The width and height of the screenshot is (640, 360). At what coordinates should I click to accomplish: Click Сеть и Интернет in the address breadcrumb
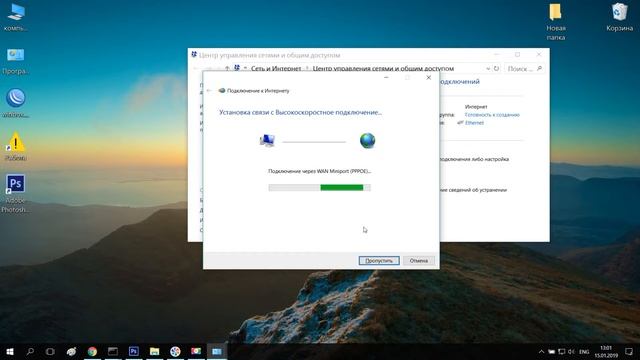[x=276, y=69]
